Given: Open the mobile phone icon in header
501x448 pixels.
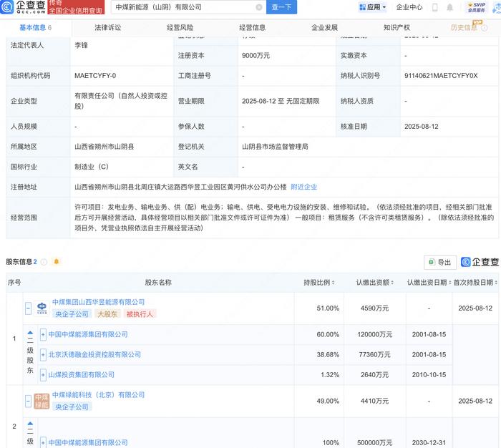Looking at the screenshot, I should tap(435, 7).
